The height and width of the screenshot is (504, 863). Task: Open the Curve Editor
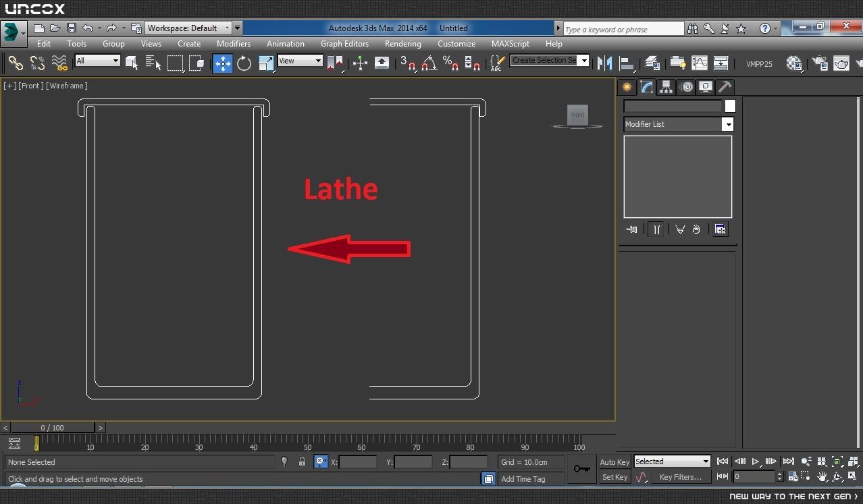[700, 63]
